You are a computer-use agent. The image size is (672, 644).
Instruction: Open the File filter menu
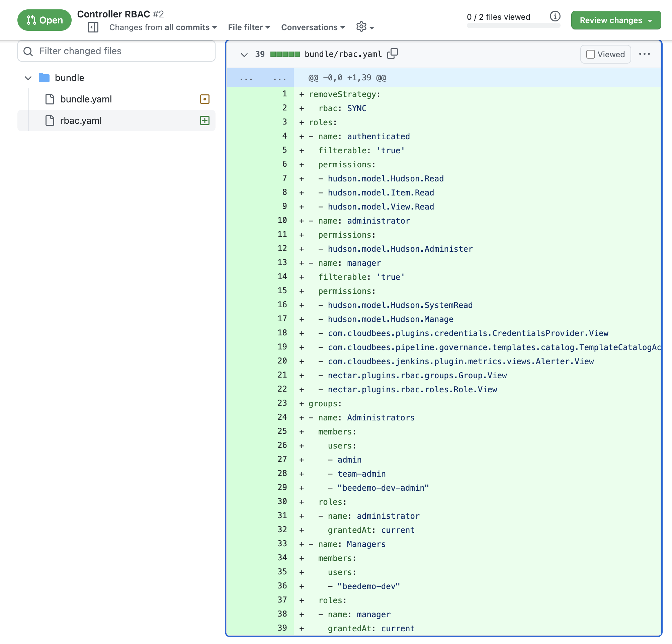point(249,27)
